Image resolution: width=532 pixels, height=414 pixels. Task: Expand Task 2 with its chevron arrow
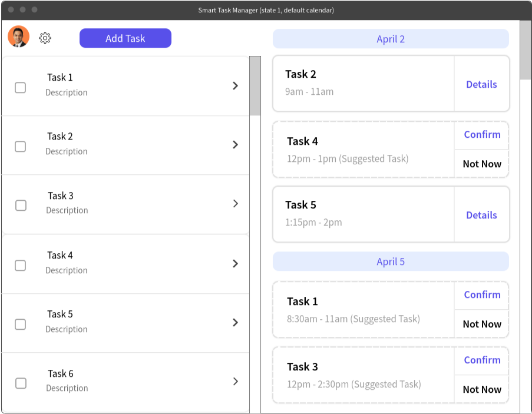(x=235, y=145)
